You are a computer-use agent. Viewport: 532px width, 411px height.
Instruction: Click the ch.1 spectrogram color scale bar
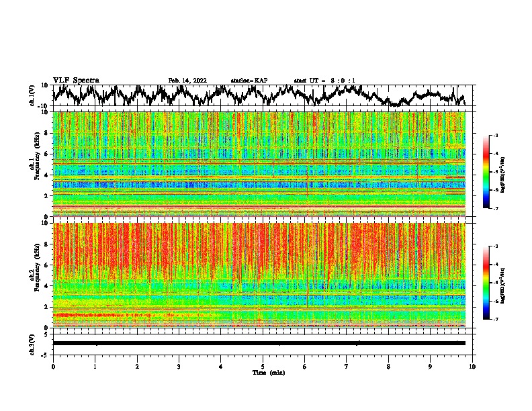(486, 172)
